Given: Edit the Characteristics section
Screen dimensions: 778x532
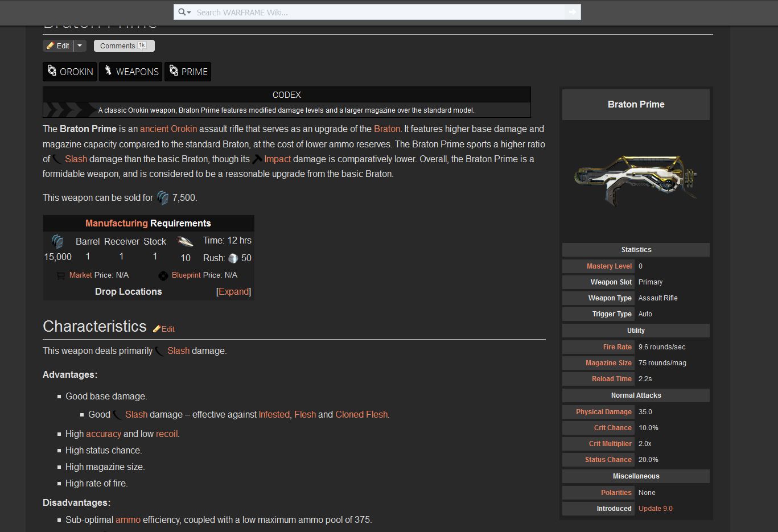Looking at the screenshot, I should point(168,329).
